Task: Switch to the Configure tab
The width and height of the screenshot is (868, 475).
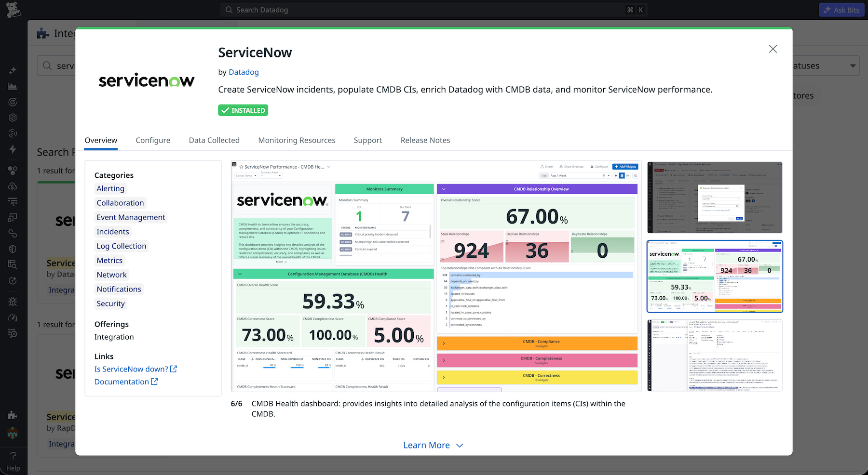Action: pyautogui.click(x=153, y=140)
